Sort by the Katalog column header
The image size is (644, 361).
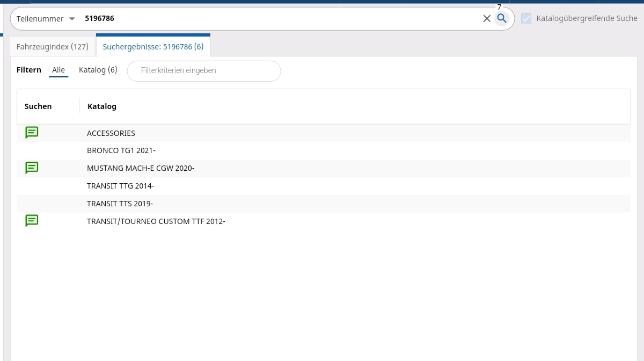[102, 106]
